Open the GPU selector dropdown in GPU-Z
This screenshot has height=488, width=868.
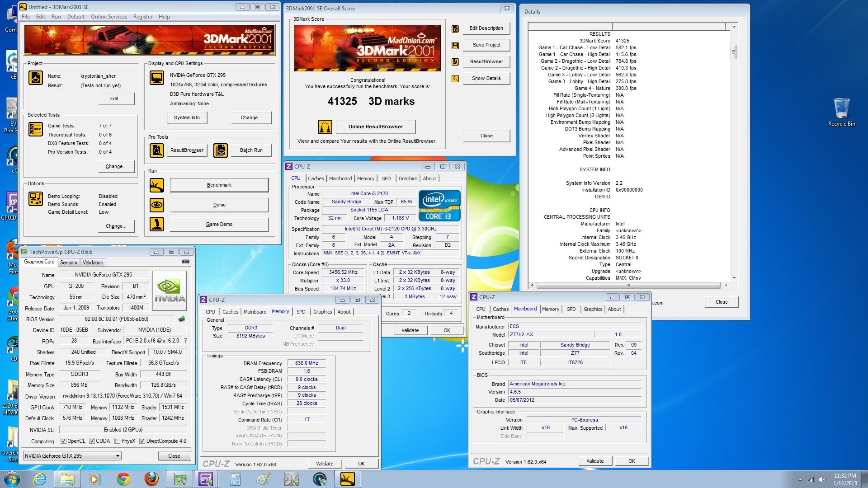(x=72, y=455)
